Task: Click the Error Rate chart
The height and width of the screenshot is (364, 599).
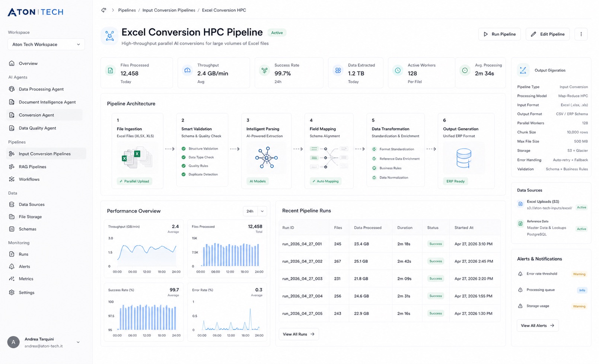Action: click(231, 319)
